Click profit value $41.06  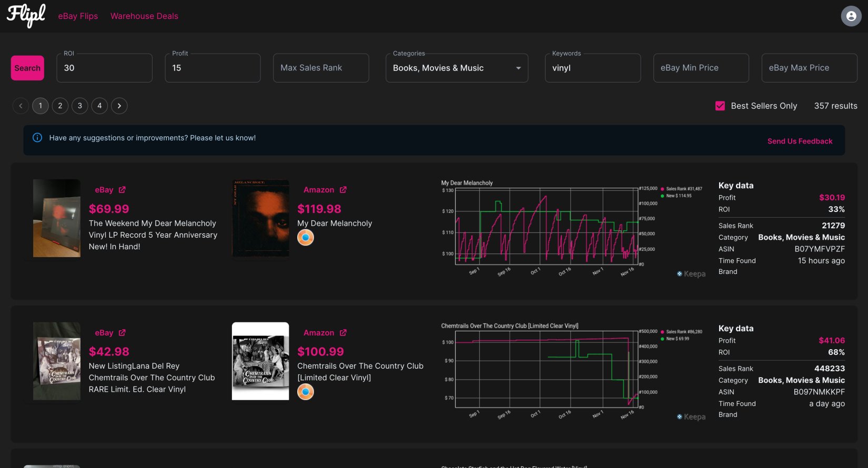[x=832, y=341]
